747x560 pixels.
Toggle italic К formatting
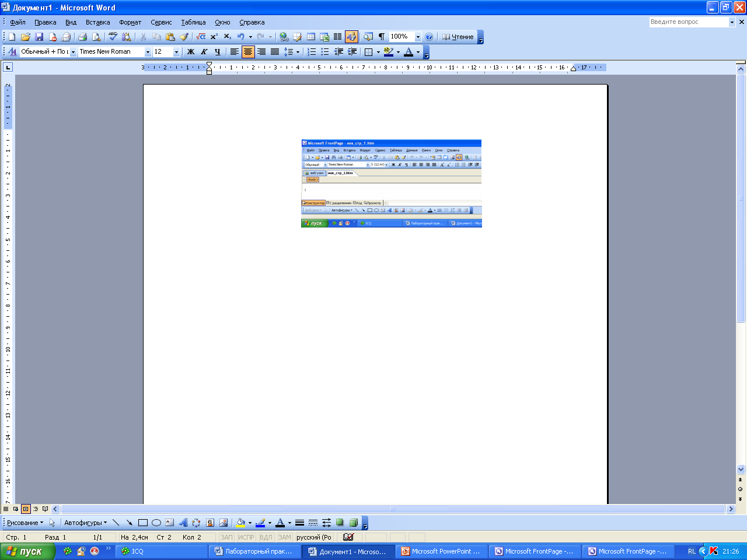[204, 52]
